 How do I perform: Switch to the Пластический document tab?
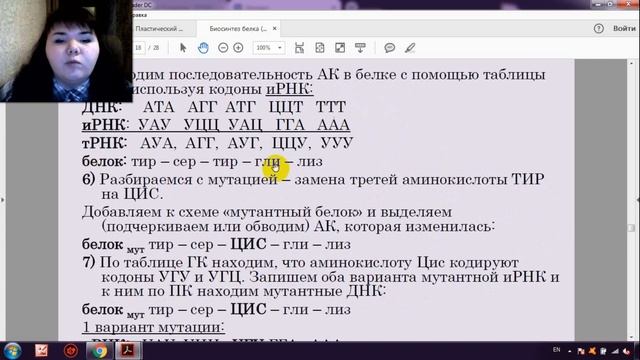click(159, 29)
